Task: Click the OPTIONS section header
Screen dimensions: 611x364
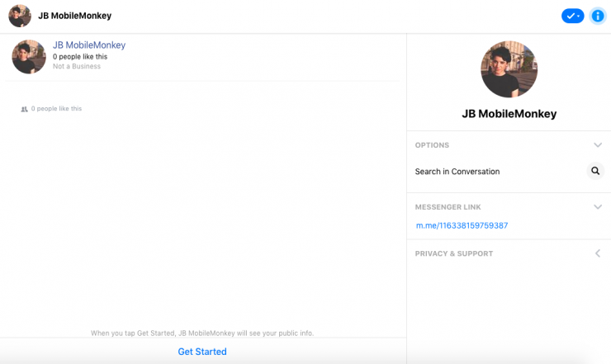Action: point(432,145)
